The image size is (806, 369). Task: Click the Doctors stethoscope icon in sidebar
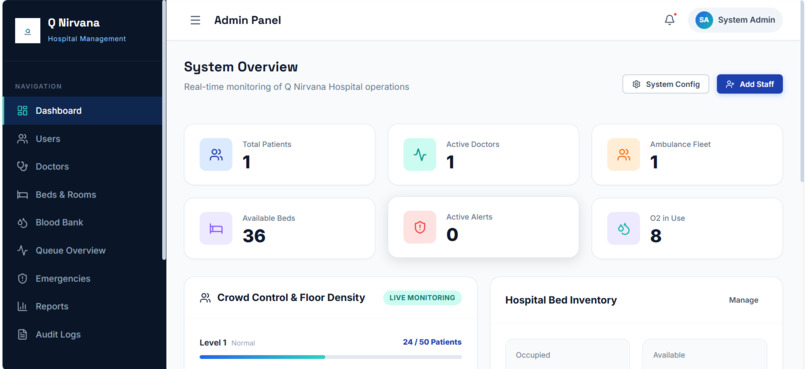(22, 167)
